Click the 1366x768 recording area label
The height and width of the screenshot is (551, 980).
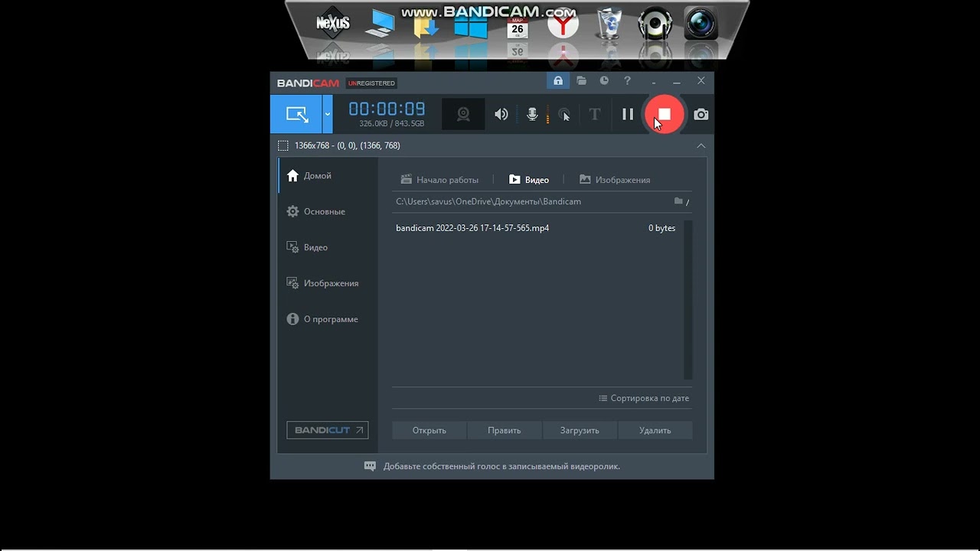pos(347,145)
